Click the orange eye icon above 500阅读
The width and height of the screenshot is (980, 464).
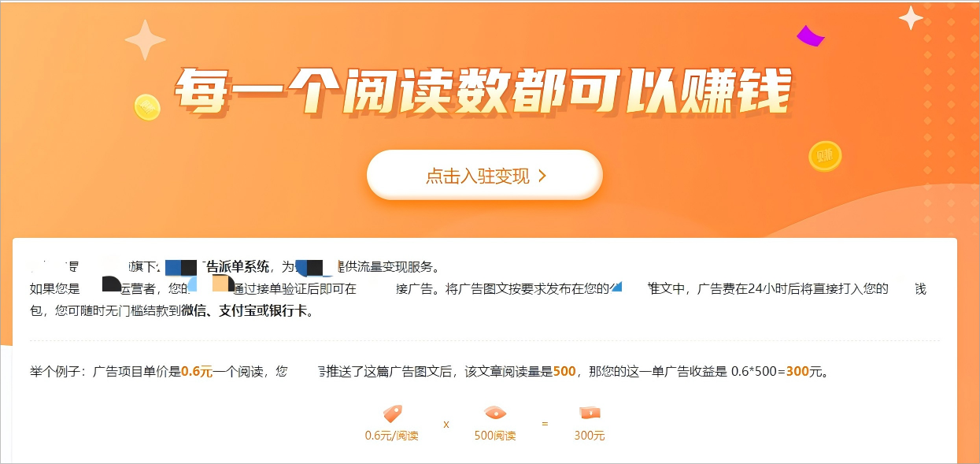pos(495,413)
